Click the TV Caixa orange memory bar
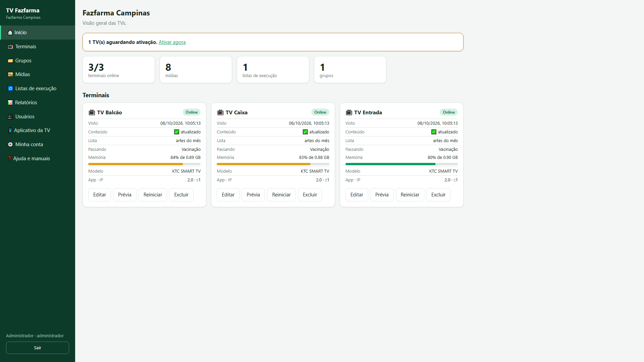Image resolution: width=644 pixels, height=362 pixels. 273,164
